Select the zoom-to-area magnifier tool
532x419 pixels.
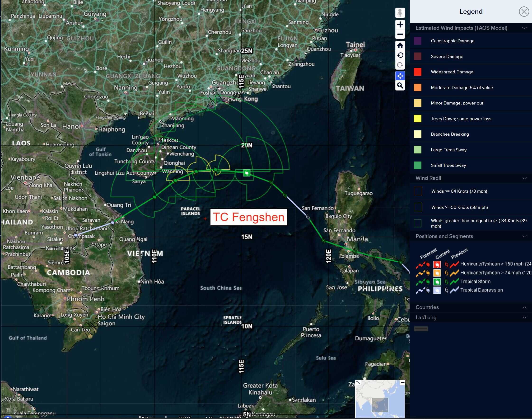(x=400, y=86)
